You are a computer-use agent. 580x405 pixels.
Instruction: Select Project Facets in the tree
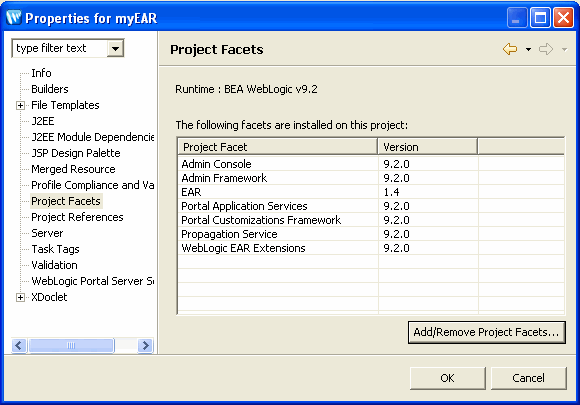tap(66, 201)
